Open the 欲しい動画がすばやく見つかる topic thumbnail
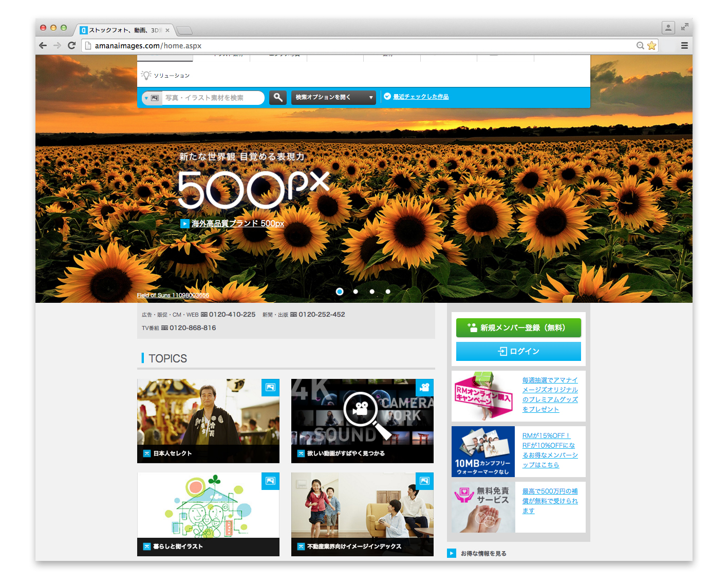728x583 pixels. pos(362,421)
